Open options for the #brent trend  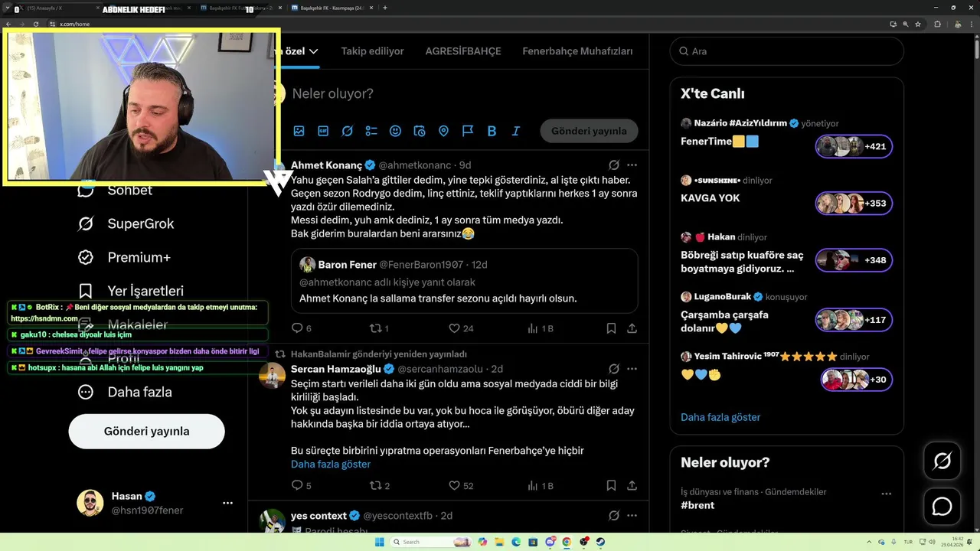[887, 494]
